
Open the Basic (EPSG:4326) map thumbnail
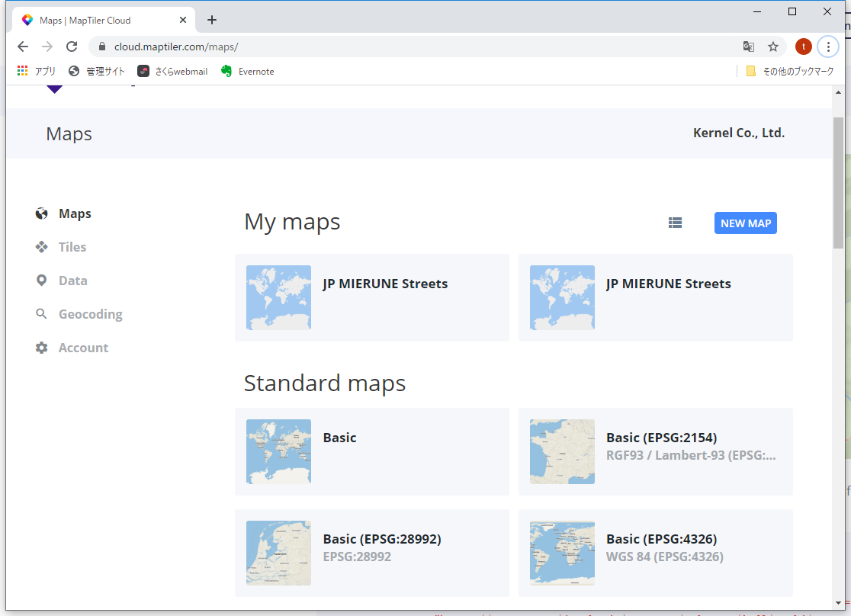click(562, 553)
